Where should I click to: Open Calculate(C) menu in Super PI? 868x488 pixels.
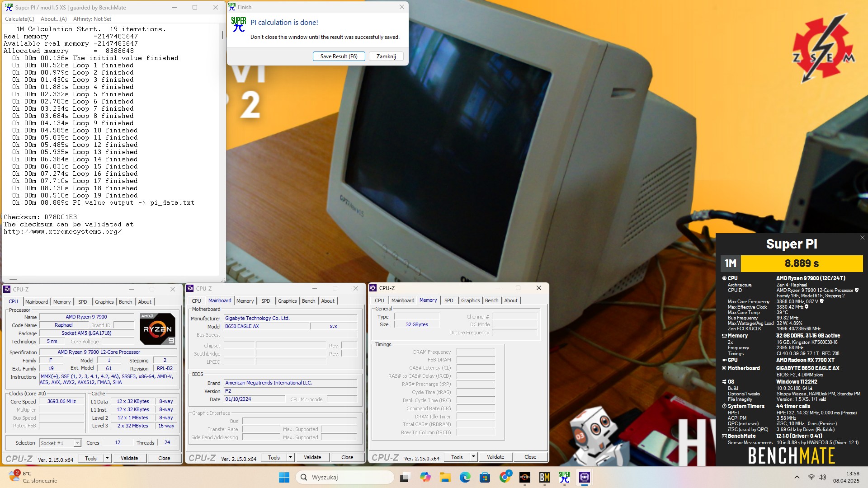(19, 19)
